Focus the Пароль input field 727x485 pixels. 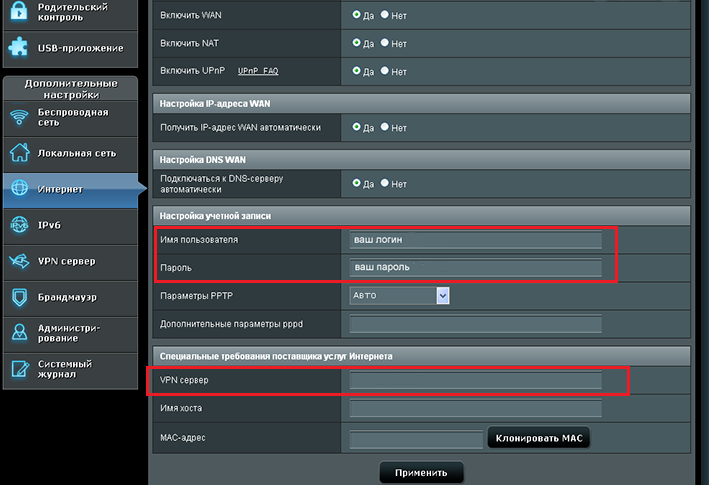[476, 268]
